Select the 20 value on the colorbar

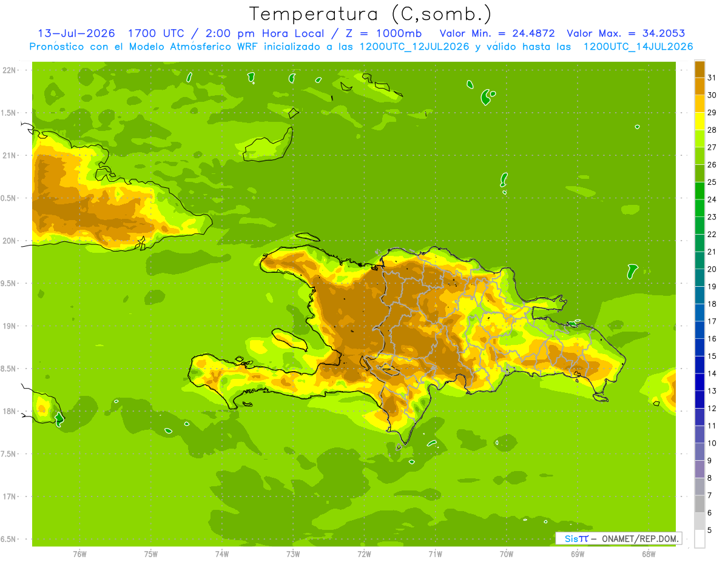click(x=712, y=269)
